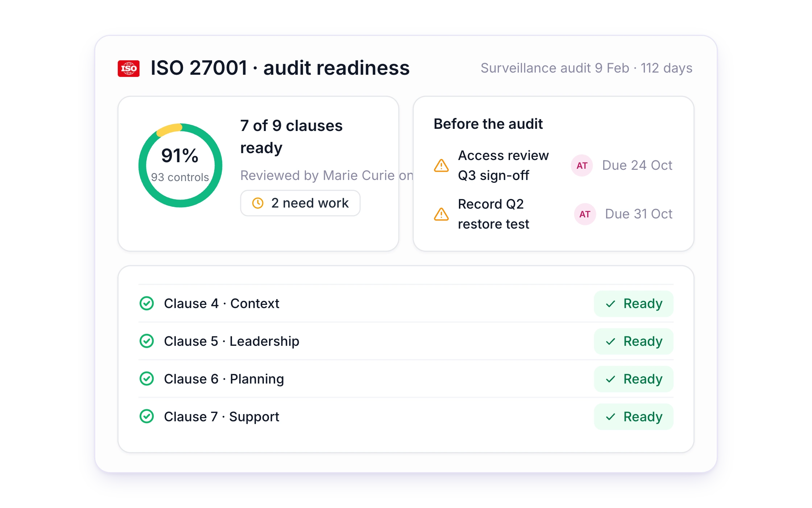The width and height of the screenshot is (812, 508).
Task: Open Access review Q3 sign-off task
Action: point(503,165)
